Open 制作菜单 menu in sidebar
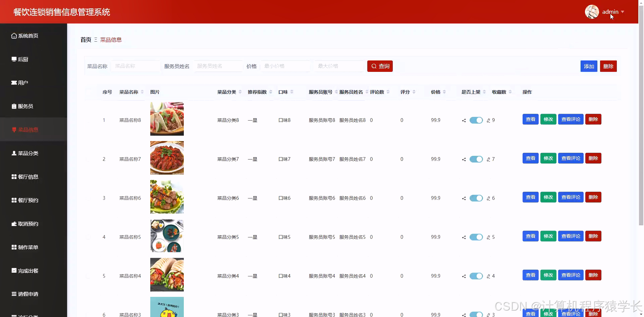 [34, 247]
